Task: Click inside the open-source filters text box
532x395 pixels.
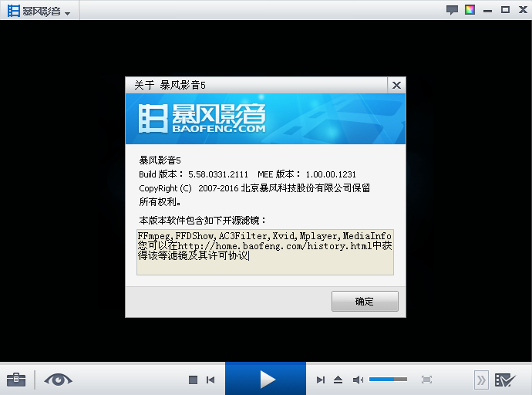Action: [265, 252]
